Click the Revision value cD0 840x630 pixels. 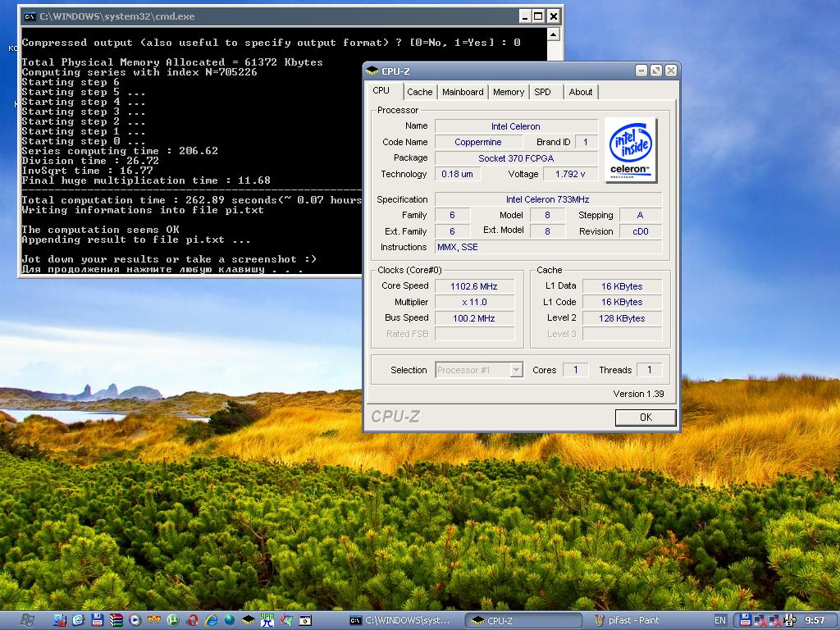[640, 231]
